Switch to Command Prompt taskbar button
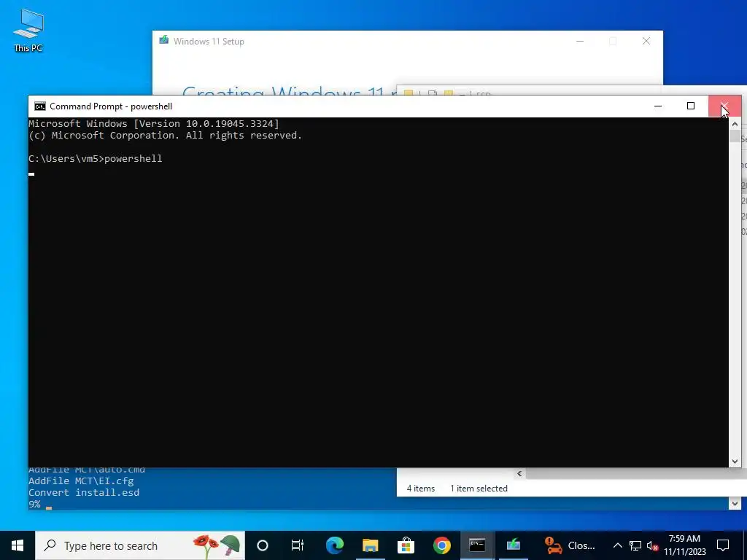Image resolution: width=747 pixels, height=560 pixels. [x=477, y=545]
